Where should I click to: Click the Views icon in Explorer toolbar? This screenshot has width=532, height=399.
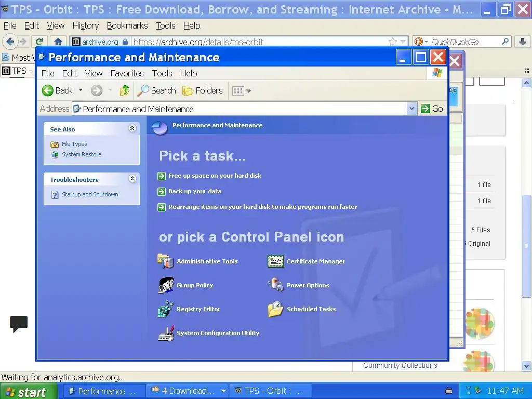tap(238, 91)
